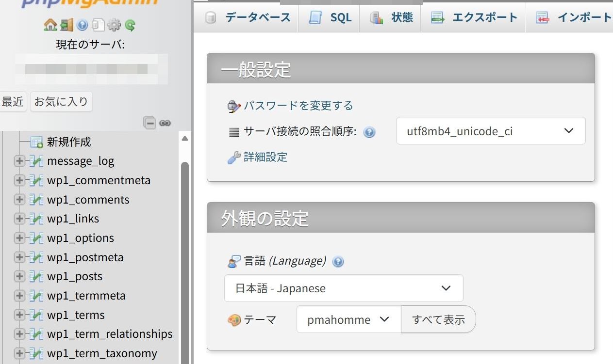Click the table icon beside wp1_posts
Screen dimensions: 613x364
[x=36, y=276]
